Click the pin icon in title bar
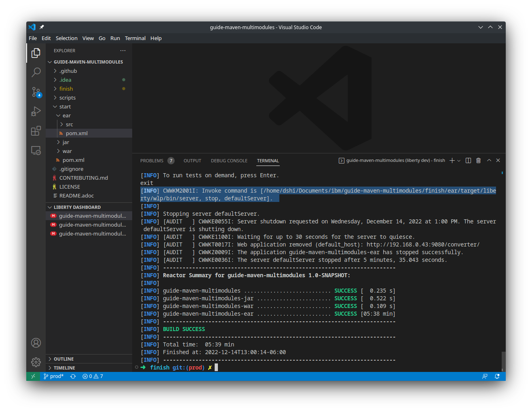532x412 pixels. click(42, 27)
